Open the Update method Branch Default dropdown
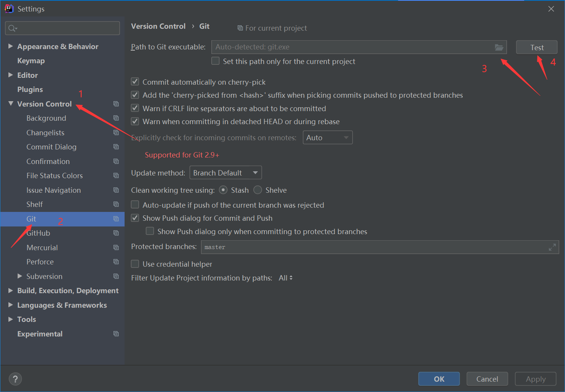This screenshot has width=565, height=392. pos(226,173)
